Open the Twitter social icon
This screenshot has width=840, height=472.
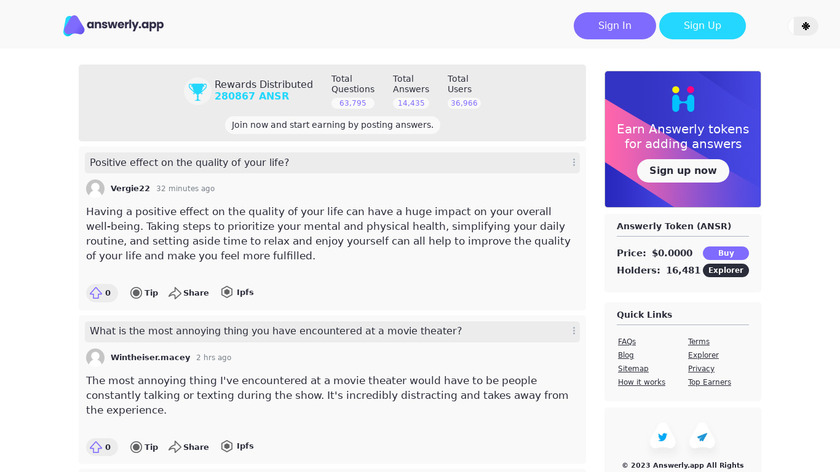[662, 437]
